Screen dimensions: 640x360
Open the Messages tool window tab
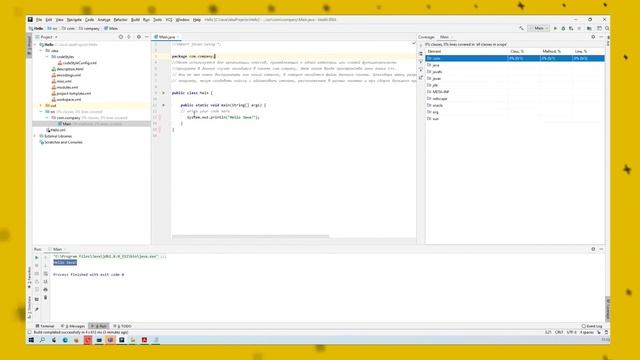73,326
